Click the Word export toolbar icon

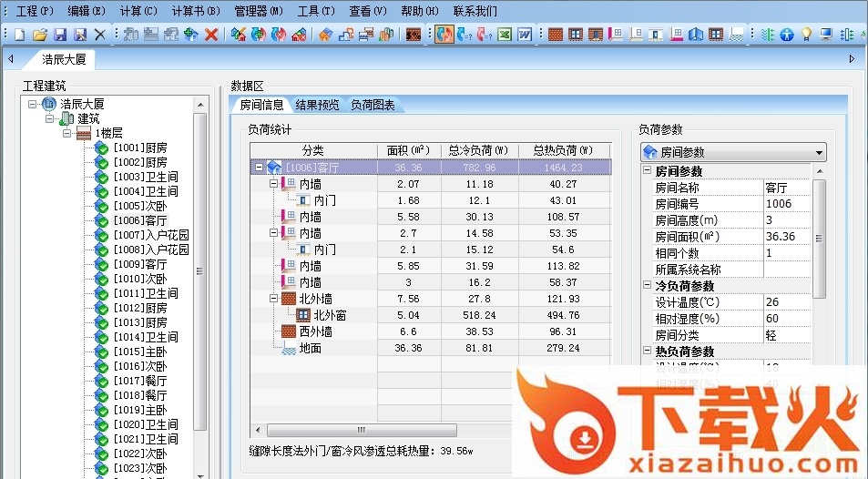[x=525, y=35]
